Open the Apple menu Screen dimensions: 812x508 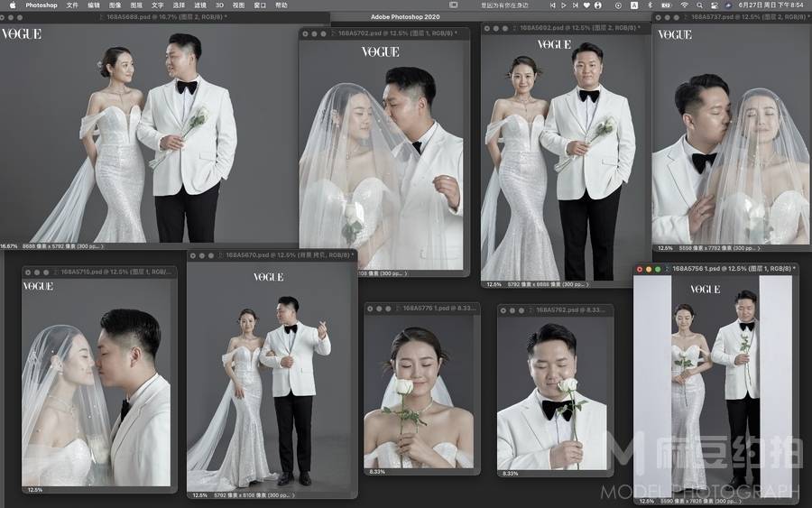tap(13, 5)
